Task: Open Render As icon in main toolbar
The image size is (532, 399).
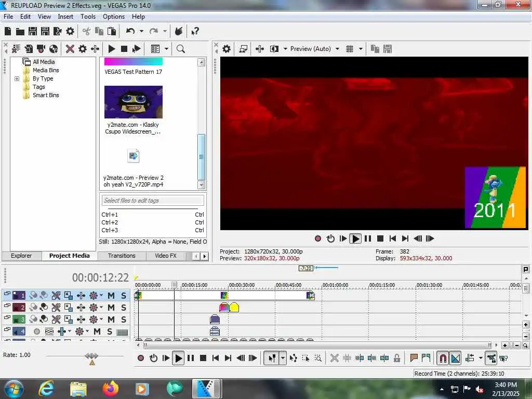Action: pos(57,32)
